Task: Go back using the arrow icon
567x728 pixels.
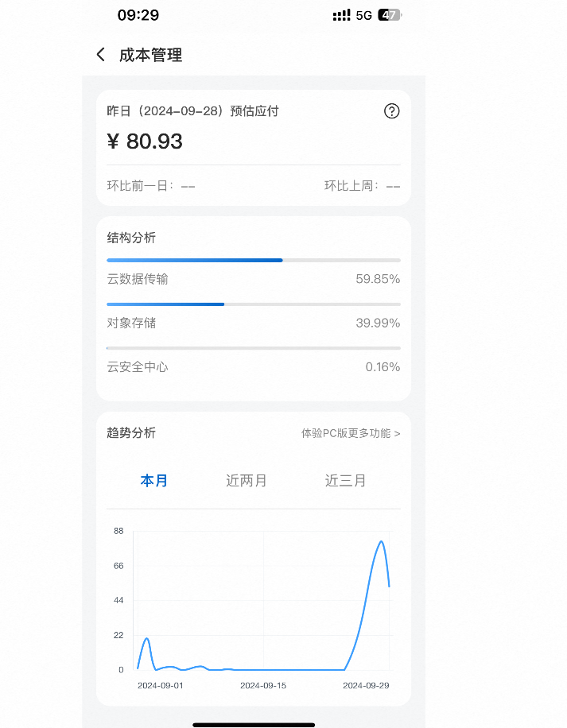Action: coord(101,55)
